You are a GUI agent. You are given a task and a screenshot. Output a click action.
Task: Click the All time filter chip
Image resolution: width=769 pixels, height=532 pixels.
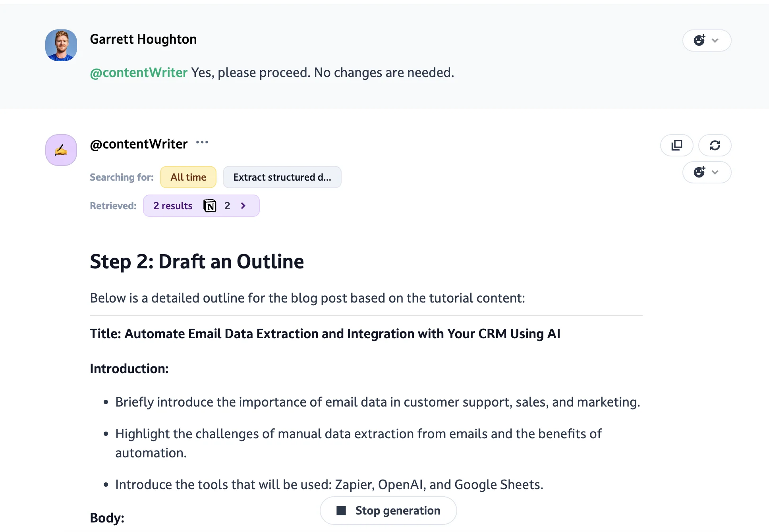(188, 177)
